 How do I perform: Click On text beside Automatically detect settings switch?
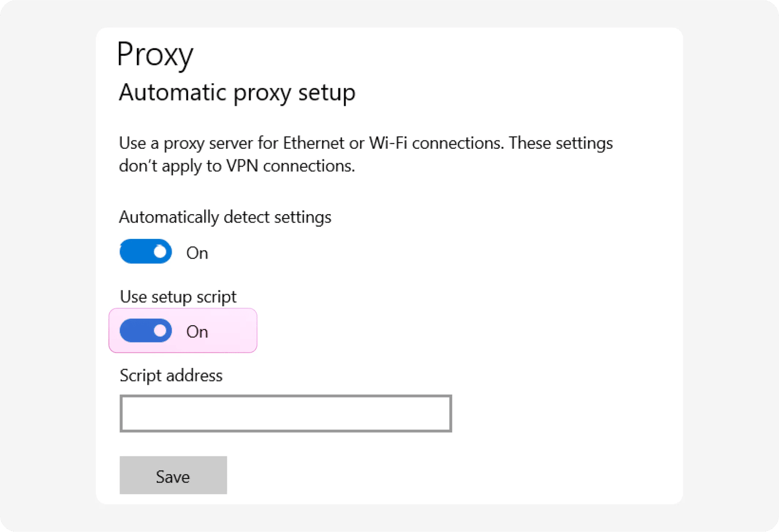[197, 253]
